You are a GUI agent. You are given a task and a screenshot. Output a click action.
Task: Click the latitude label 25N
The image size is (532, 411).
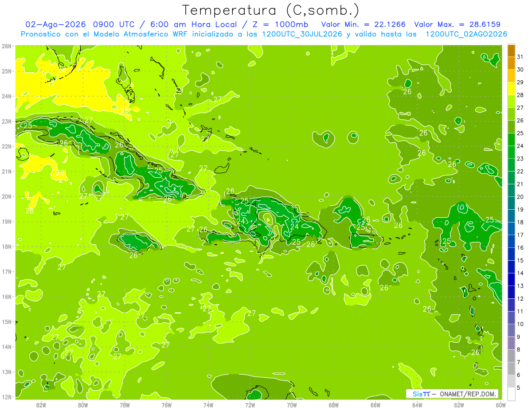point(7,71)
